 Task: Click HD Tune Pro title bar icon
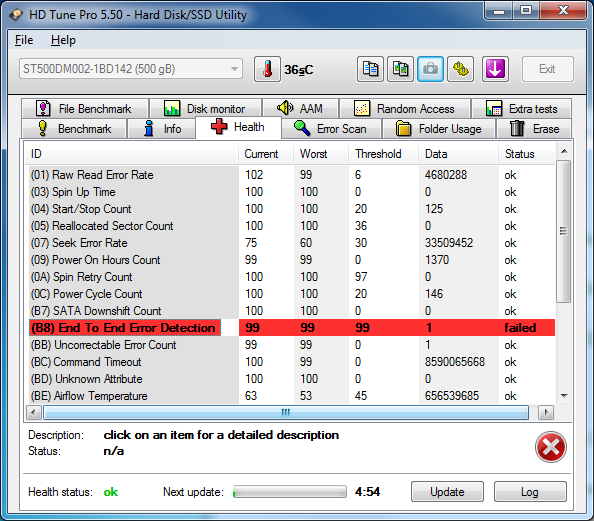pyautogui.click(x=16, y=15)
